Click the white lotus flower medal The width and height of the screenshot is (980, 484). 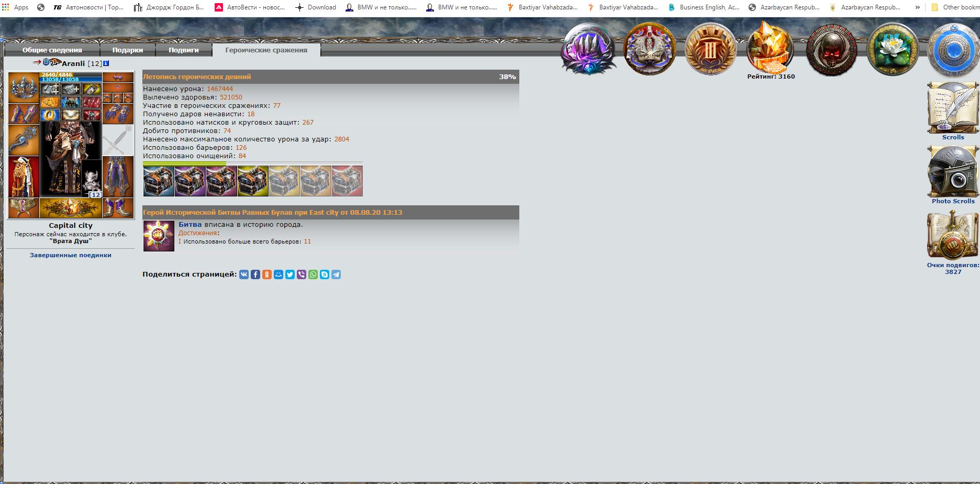pos(893,49)
